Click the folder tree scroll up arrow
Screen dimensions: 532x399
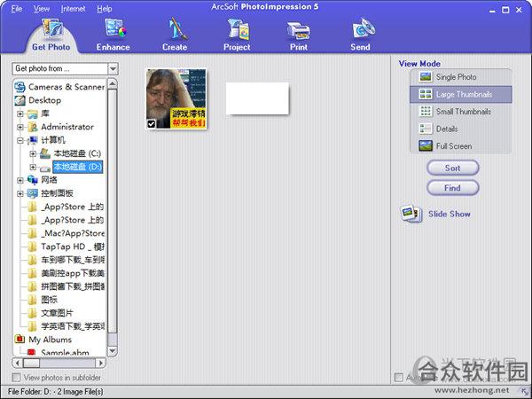(113, 83)
